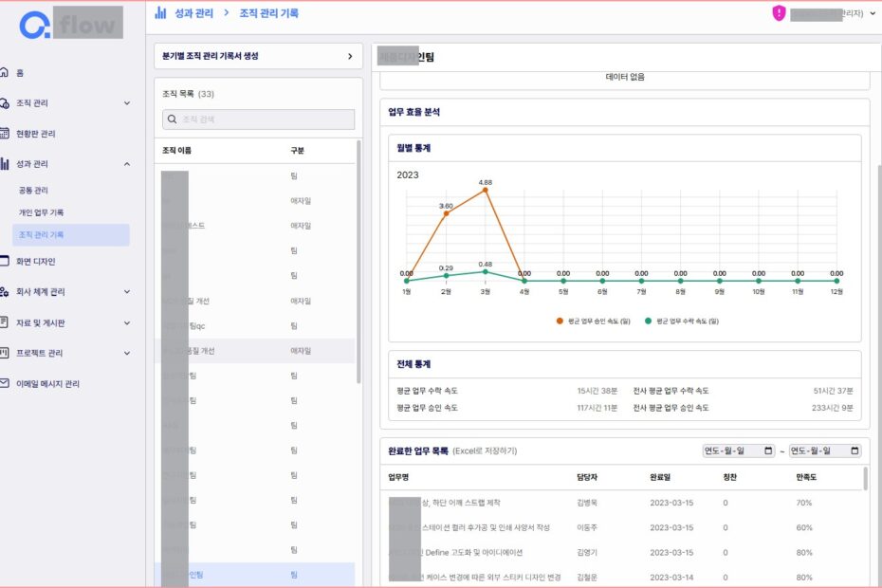This screenshot has width=882, height=588.
Task: Collapse the 성과 관리 sidebar section
Action: (127, 162)
